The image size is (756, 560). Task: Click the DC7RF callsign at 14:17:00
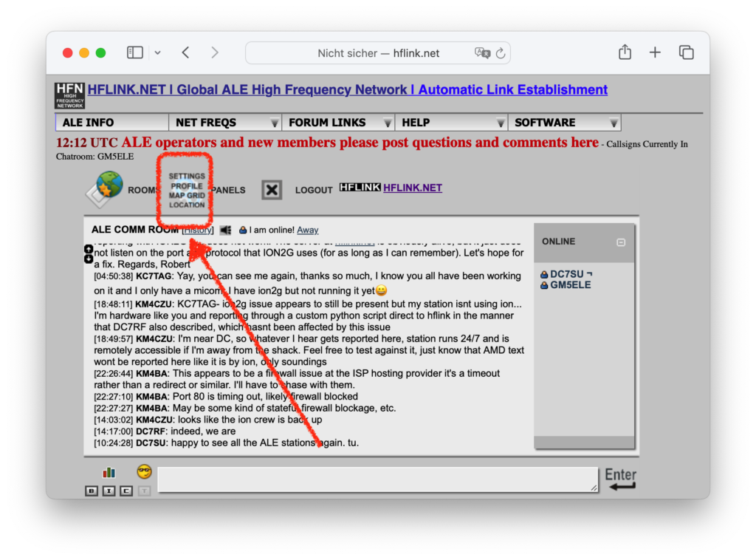pos(151,431)
